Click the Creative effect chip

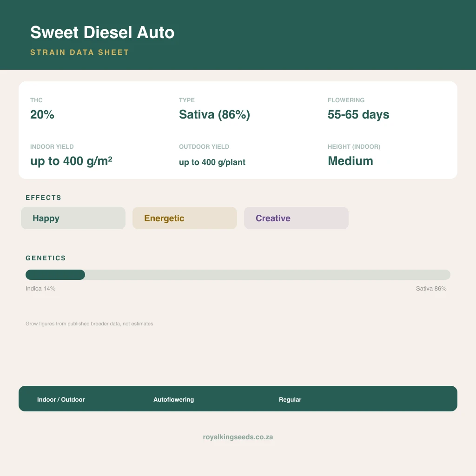(x=296, y=218)
